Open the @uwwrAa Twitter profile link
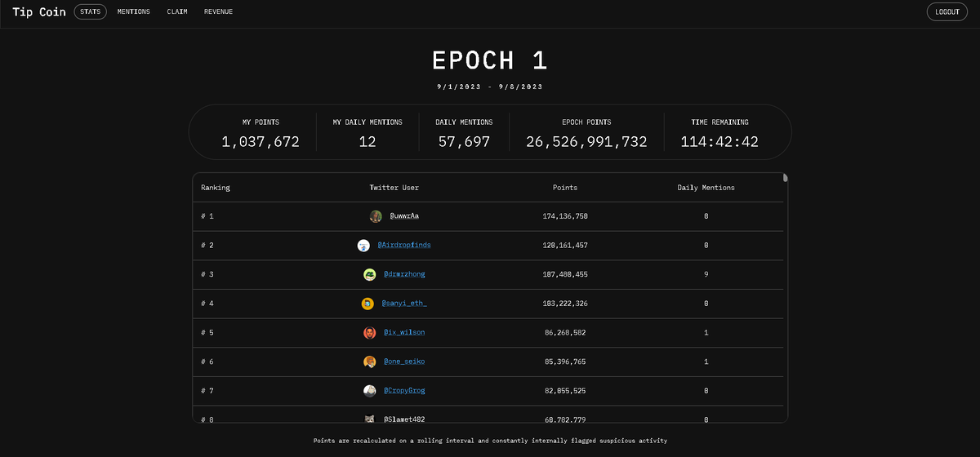 pyautogui.click(x=404, y=216)
